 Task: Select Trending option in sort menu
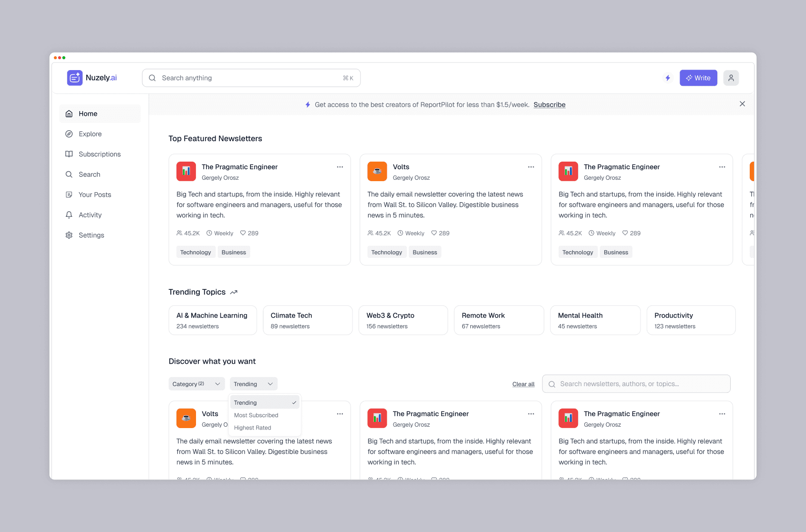pos(265,403)
